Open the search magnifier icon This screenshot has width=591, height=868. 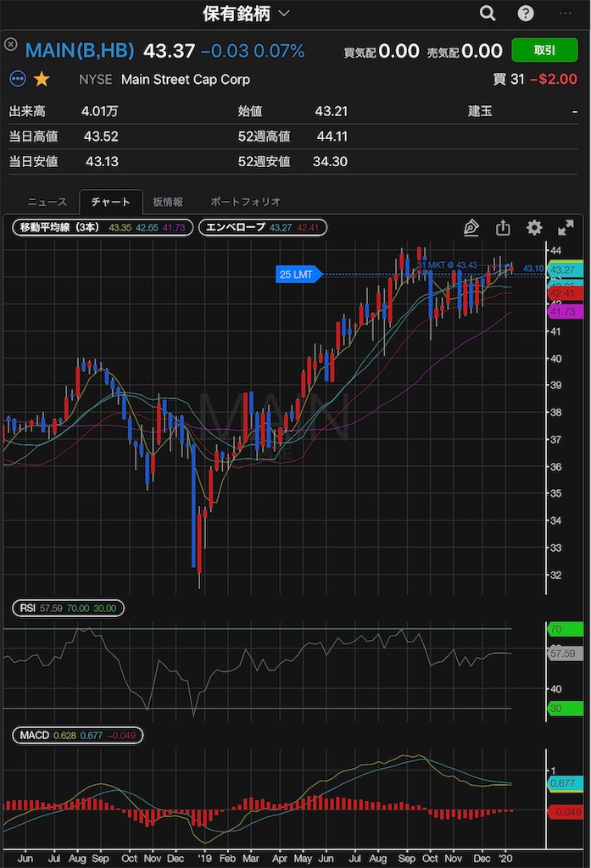[x=488, y=13]
